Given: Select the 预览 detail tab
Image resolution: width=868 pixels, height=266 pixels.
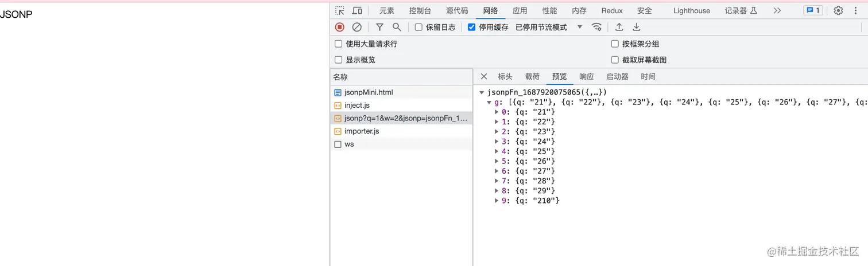Looking at the screenshot, I should pos(559,76).
